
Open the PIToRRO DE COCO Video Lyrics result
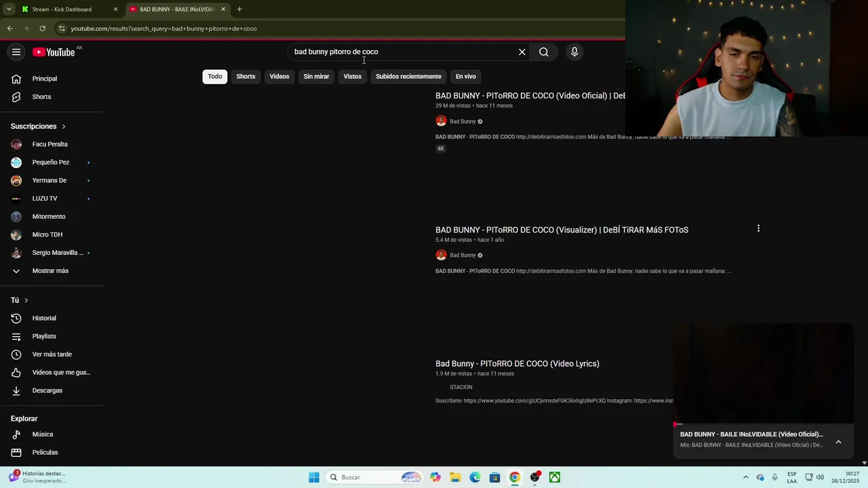tap(517, 364)
